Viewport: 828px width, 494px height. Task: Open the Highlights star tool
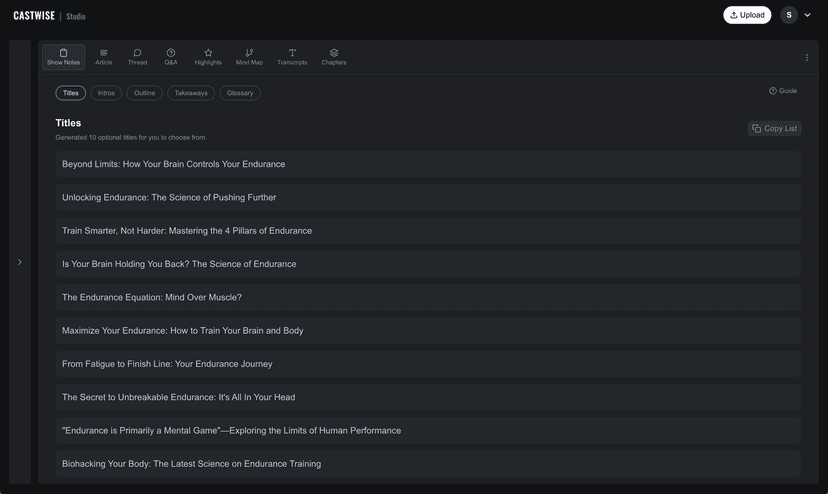[208, 57]
